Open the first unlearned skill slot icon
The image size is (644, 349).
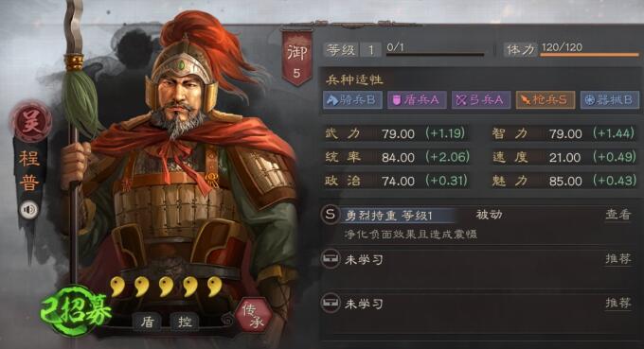(x=331, y=259)
